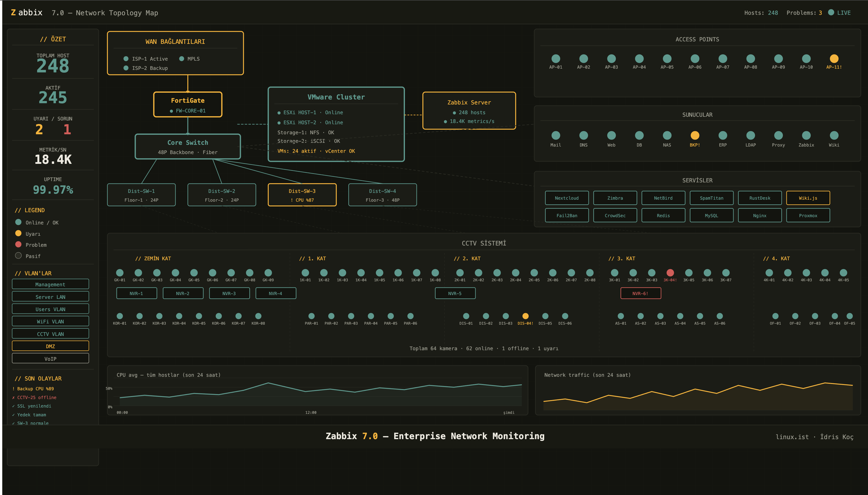Image resolution: width=868 pixels, height=495 pixels.
Task: Open the Zimbra service box
Action: (x=615, y=198)
